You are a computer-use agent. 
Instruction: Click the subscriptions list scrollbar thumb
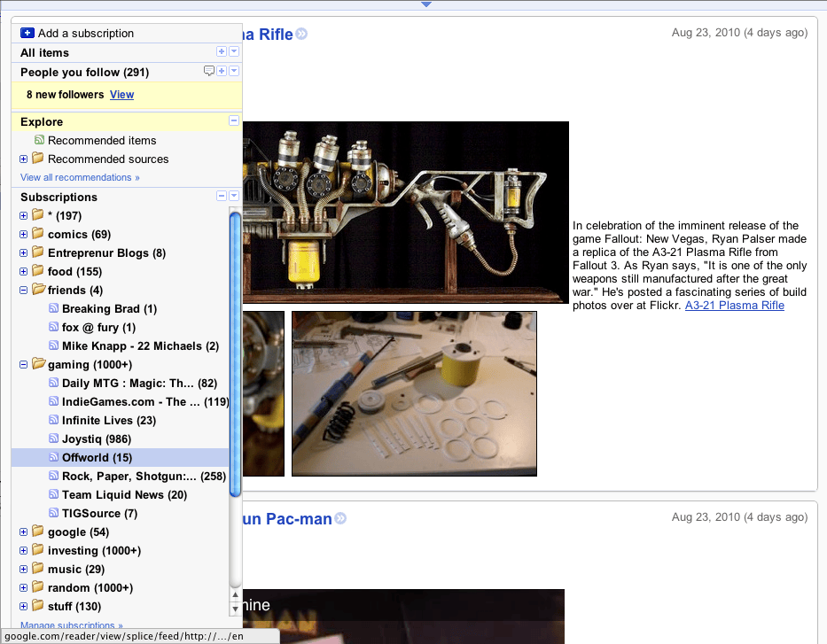coord(235,354)
